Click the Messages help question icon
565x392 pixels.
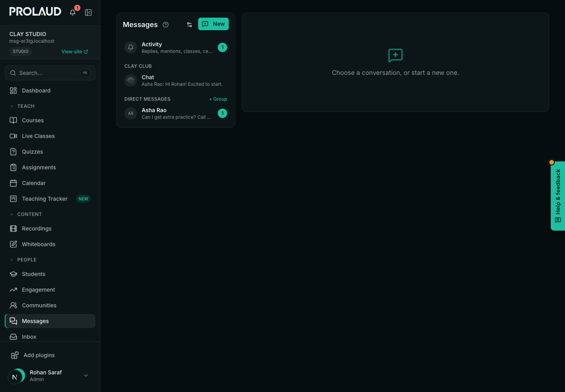coord(166,25)
